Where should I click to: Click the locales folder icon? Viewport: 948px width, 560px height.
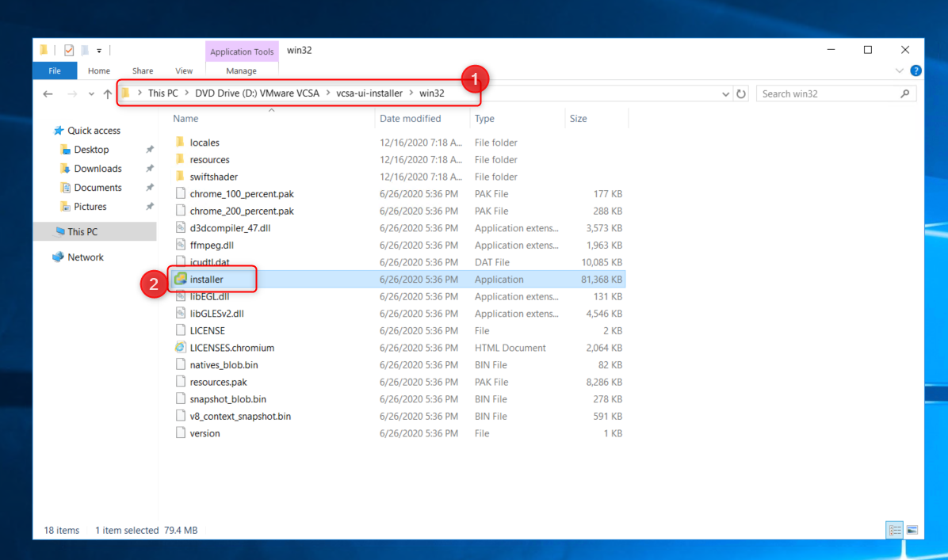coord(180,143)
